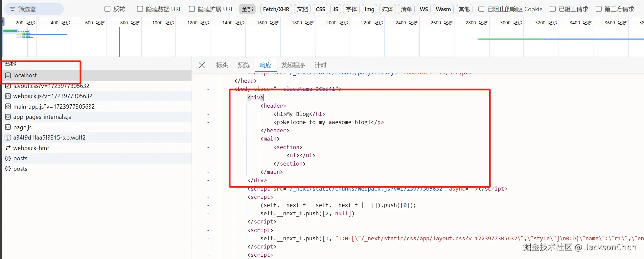Viewport: 644px width, 259px height.
Task: Open the 标头 (Headers) tab
Action: (x=222, y=65)
